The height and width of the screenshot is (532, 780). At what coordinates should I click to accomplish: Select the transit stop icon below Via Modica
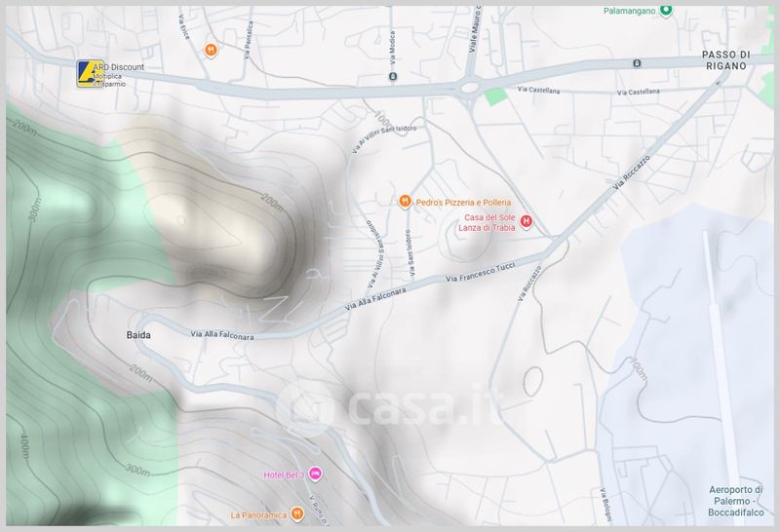click(x=392, y=76)
